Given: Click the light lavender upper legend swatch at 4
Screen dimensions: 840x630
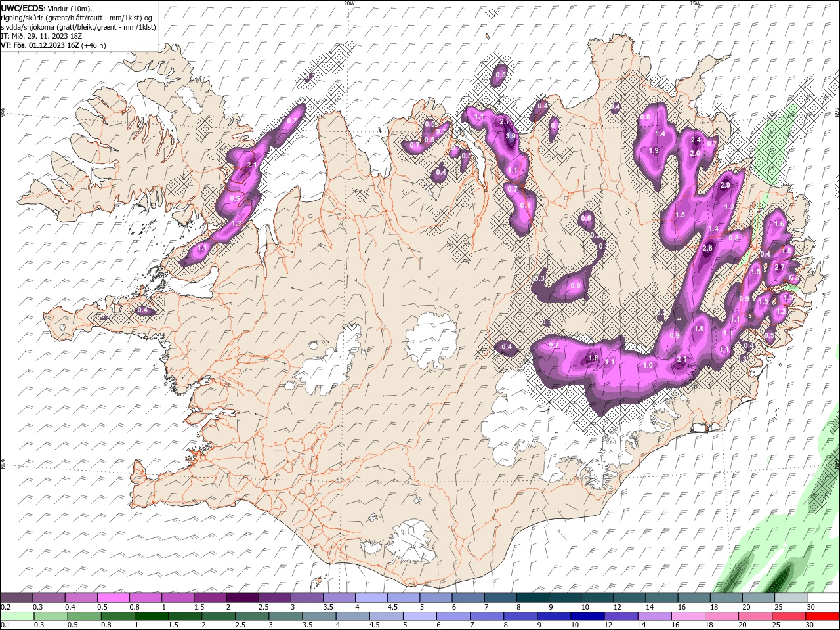Looking at the screenshot, I should (371, 598).
